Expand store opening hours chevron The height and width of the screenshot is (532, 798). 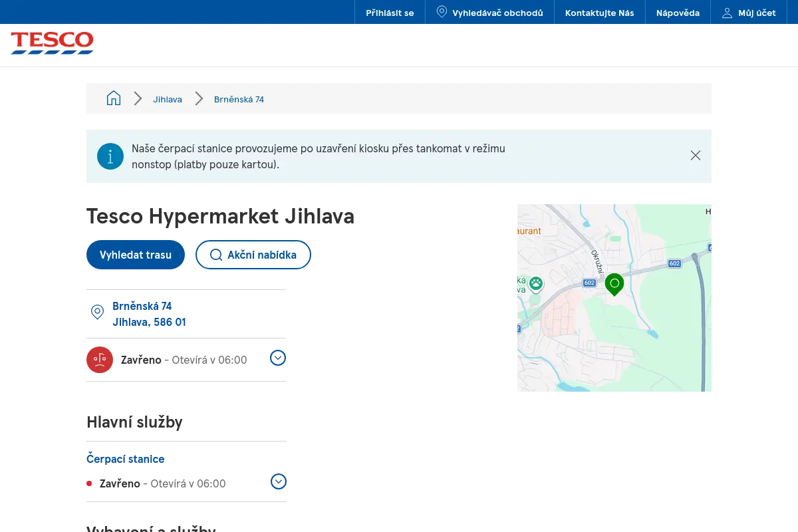point(278,358)
